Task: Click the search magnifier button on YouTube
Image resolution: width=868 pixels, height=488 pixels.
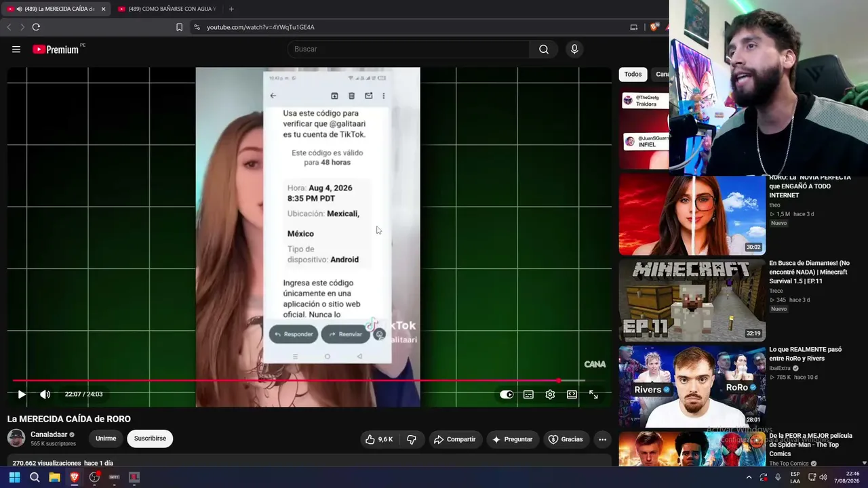Action: [544, 49]
